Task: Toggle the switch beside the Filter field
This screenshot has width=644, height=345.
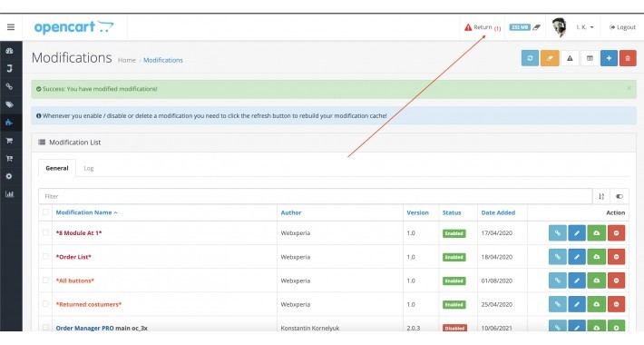Action: [620, 196]
